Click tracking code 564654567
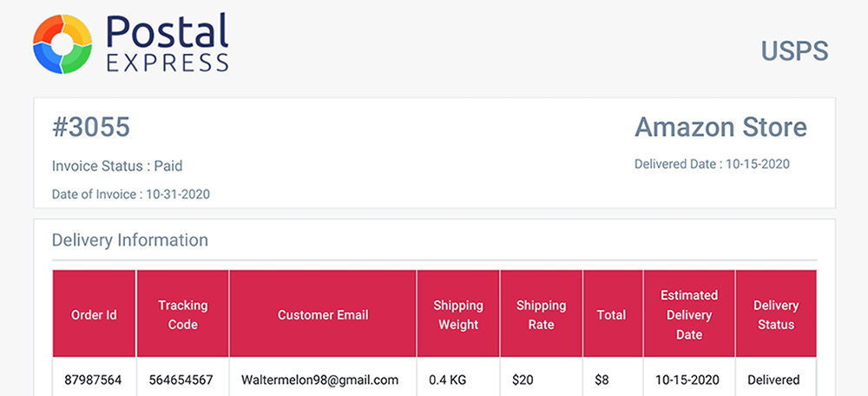 [182, 380]
